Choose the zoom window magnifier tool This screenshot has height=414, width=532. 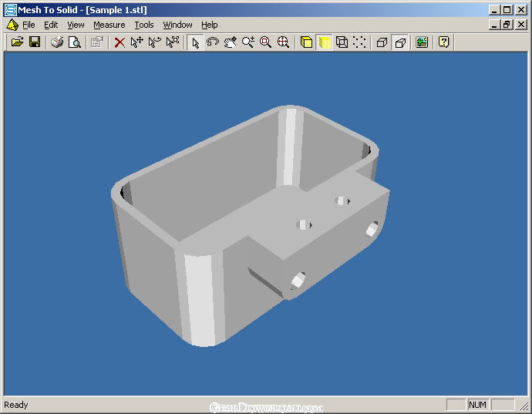(266, 42)
